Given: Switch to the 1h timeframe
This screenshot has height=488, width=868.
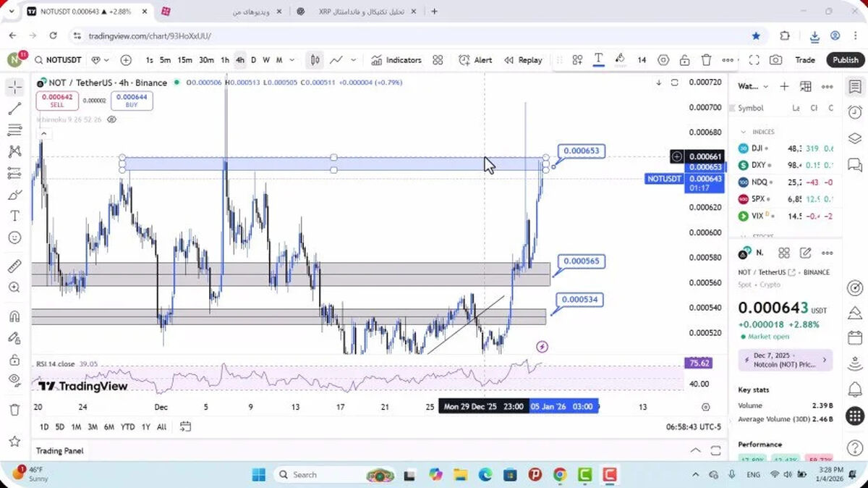Looking at the screenshot, I should (x=225, y=60).
